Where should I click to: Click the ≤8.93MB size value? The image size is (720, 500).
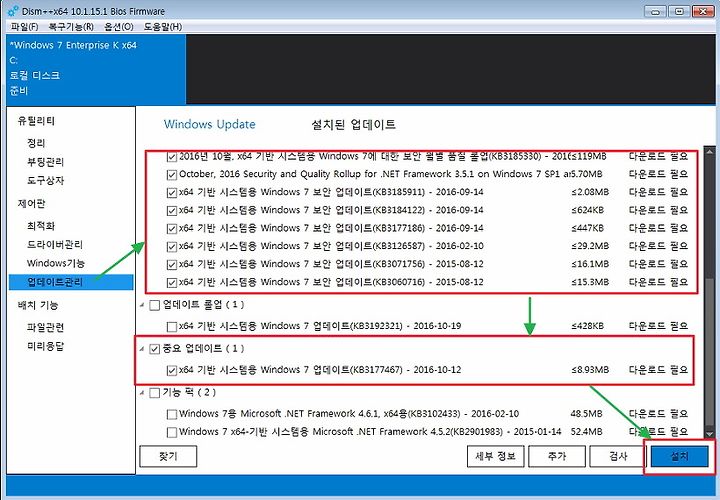pyautogui.click(x=590, y=370)
